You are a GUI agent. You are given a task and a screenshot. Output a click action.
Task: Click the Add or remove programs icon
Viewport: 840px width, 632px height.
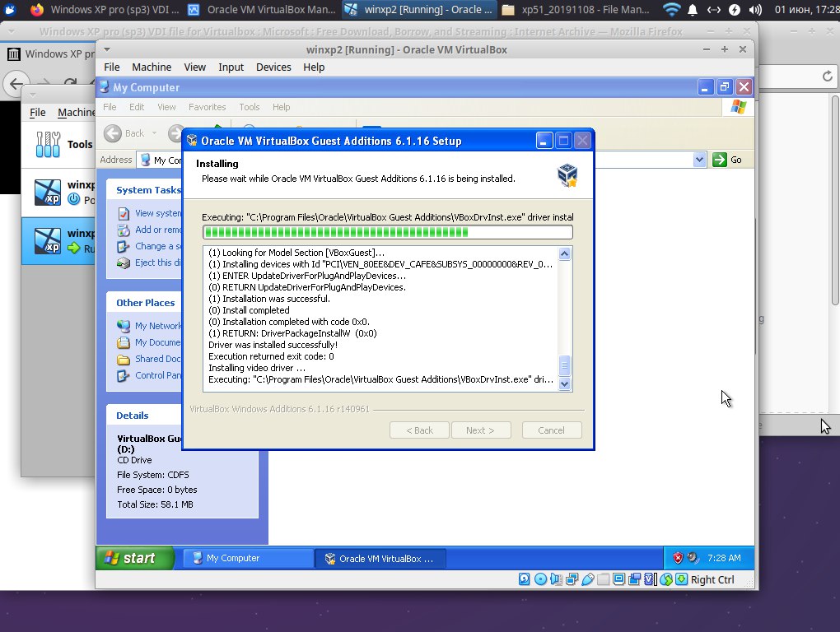(x=124, y=230)
